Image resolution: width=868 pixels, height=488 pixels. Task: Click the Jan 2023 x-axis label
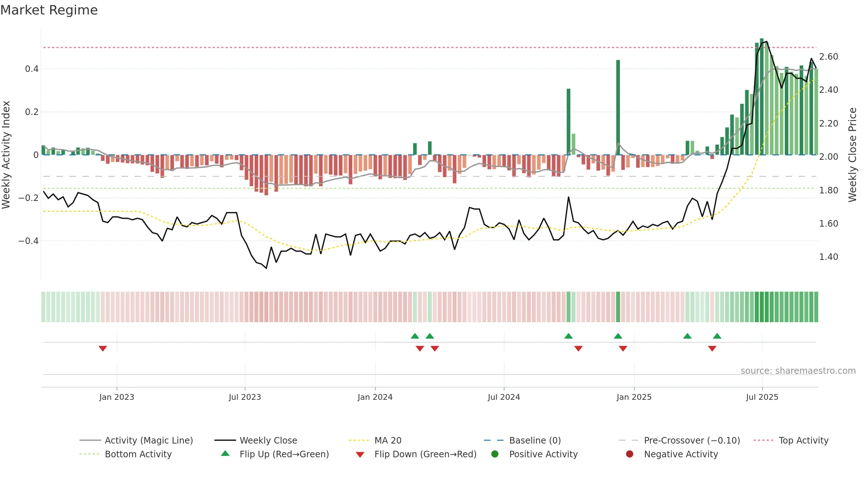(117, 397)
